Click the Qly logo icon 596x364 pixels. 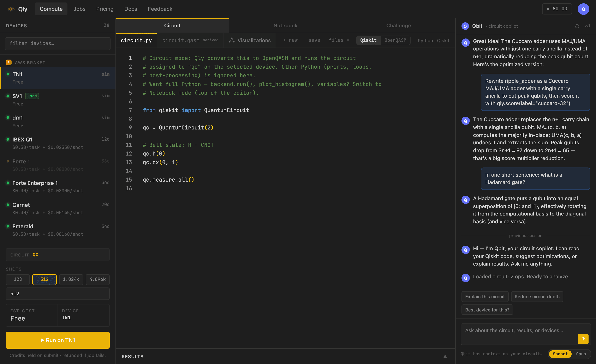pyautogui.click(x=11, y=9)
